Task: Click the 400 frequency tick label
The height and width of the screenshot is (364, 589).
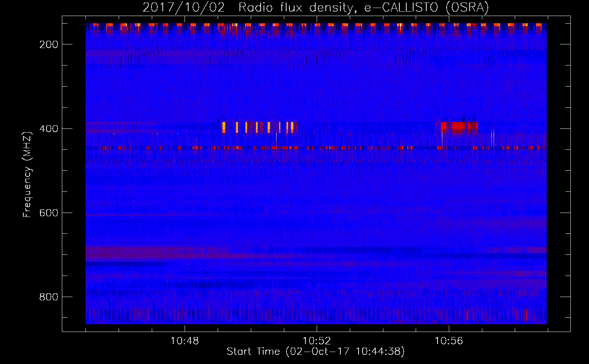Action: 48,129
